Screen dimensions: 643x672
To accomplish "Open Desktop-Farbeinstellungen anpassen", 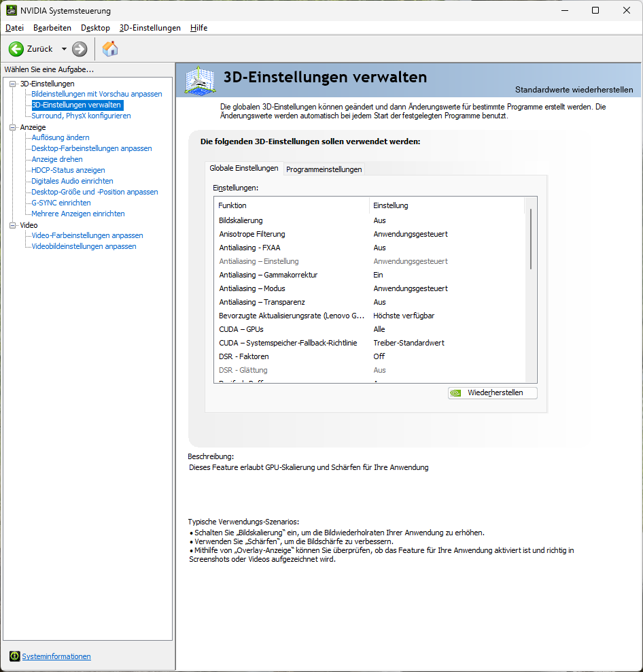I will point(92,148).
